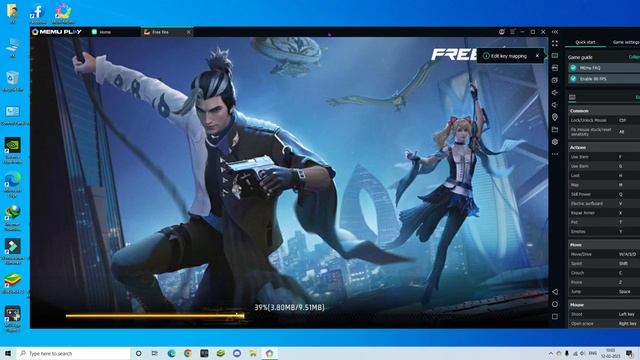Collapse the MEmu side toolbar arrows

click(555, 32)
